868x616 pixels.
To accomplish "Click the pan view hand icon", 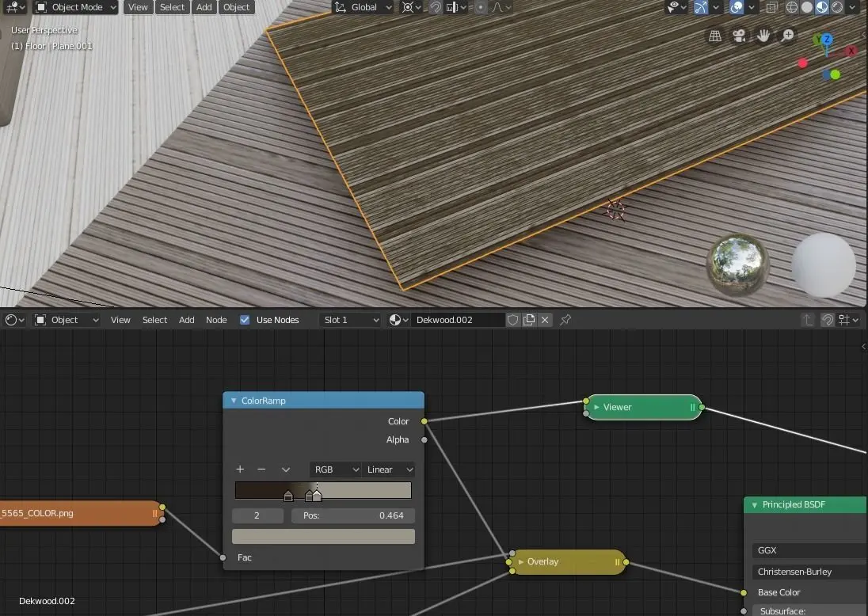I will tap(763, 36).
